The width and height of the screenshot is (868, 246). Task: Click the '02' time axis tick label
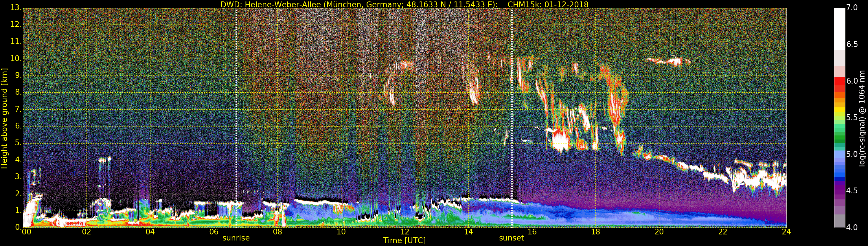click(x=87, y=232)
